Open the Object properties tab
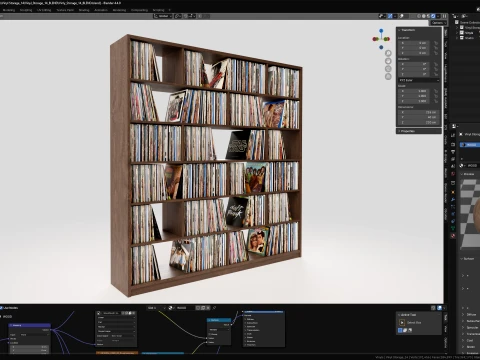 click(x=453, y=192)
